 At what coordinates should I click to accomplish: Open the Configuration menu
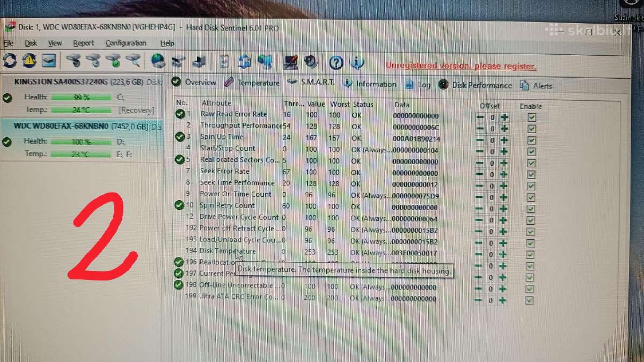126,43
